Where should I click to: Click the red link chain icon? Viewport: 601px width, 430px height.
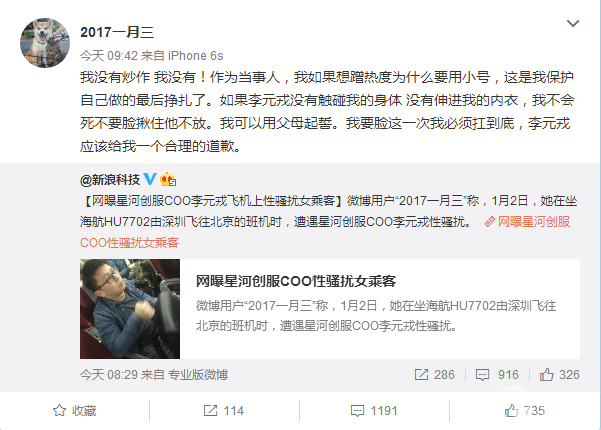(x=489, y=222)
